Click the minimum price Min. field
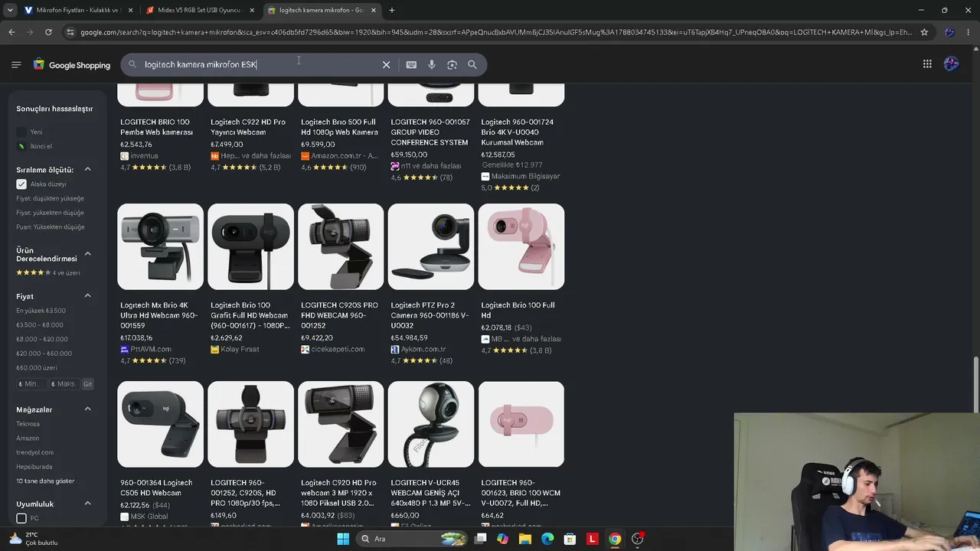This screenshot has height=551, width=980. pos(31,383)
